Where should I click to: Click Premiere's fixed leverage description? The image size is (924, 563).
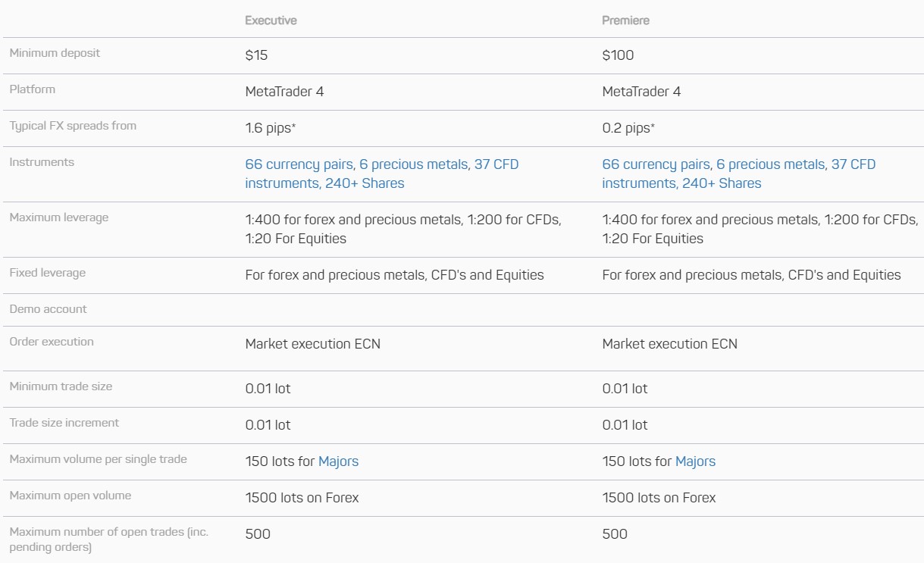click(751, 275)
